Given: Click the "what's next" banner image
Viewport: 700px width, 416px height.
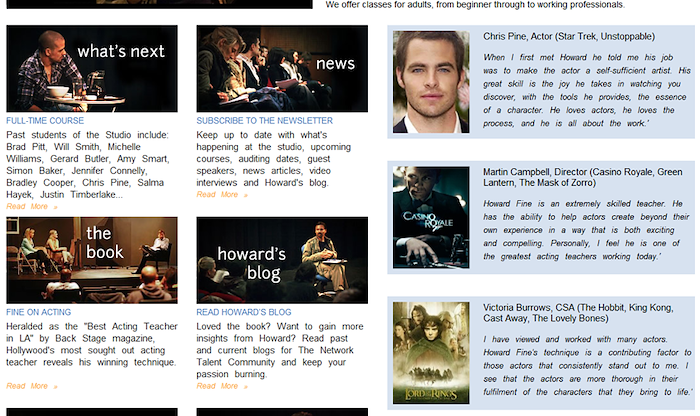Looking at the screenshot, I should pyautogui.click(x=92, y=69).
